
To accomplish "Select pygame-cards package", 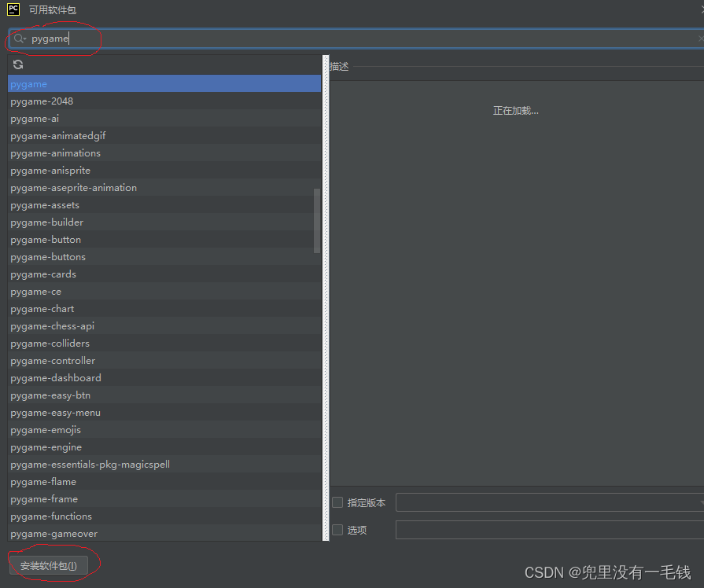I will coord(164,274).
